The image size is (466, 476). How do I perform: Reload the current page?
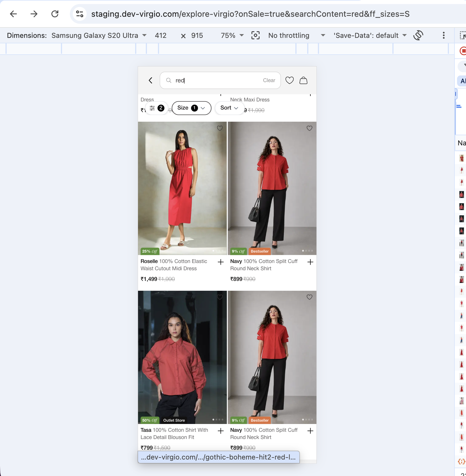[55, 14]
